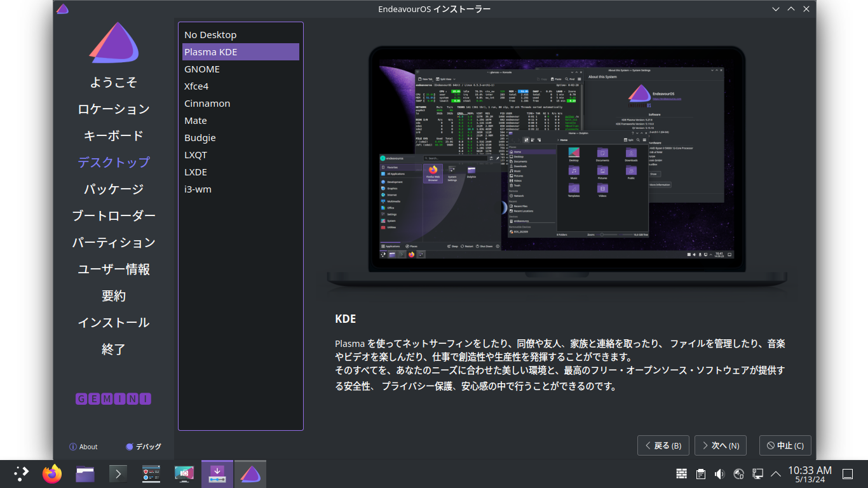The width and height of the screenshot is (868, 488).
Task: Switch to the installer download taskbar entry
Action: coord(217,474)
